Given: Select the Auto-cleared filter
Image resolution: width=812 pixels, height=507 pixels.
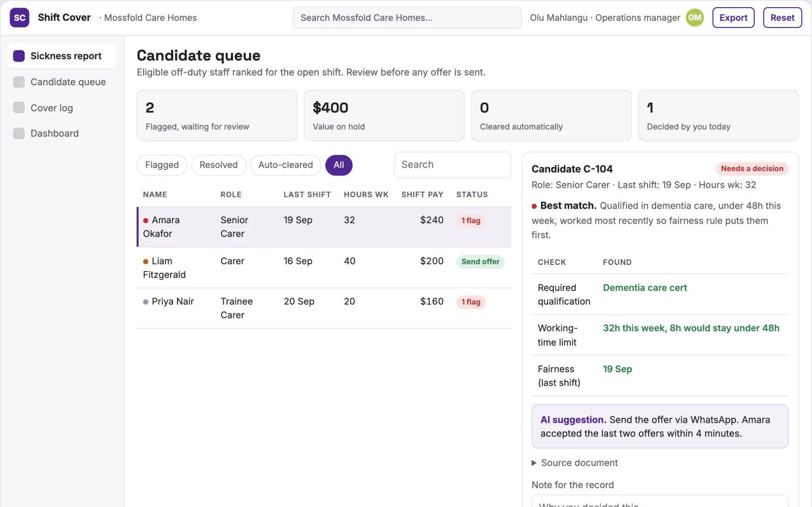Looking at the screenshot, I should tap(285, 165).
